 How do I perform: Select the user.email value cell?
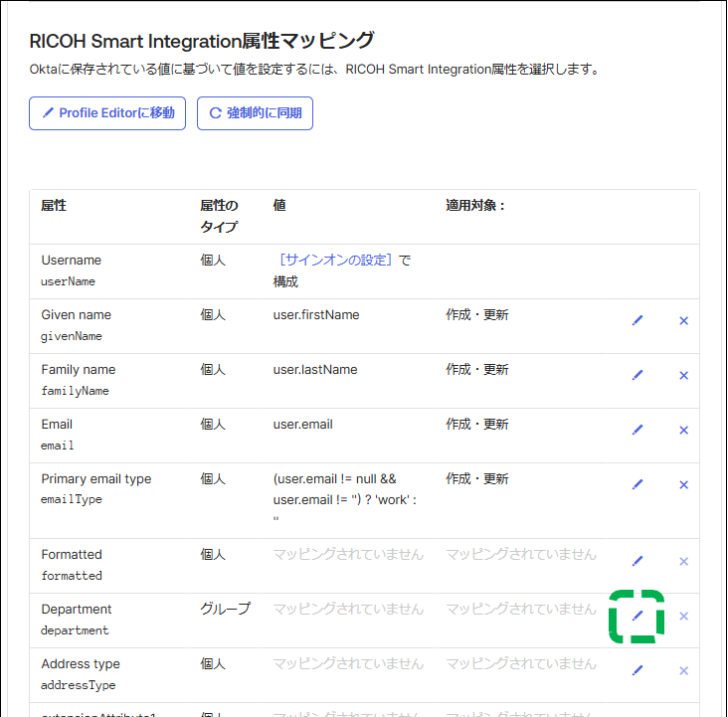[x=302, y=425]
